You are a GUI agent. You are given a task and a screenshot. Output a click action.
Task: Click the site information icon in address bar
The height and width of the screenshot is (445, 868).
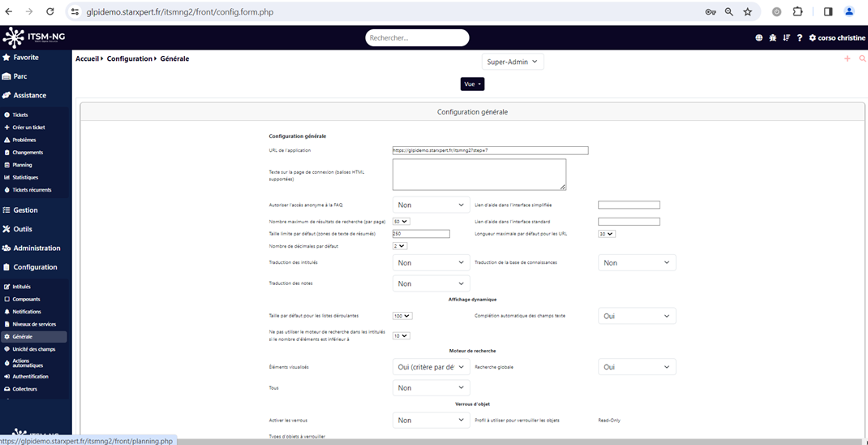click(x=75, y=11)
